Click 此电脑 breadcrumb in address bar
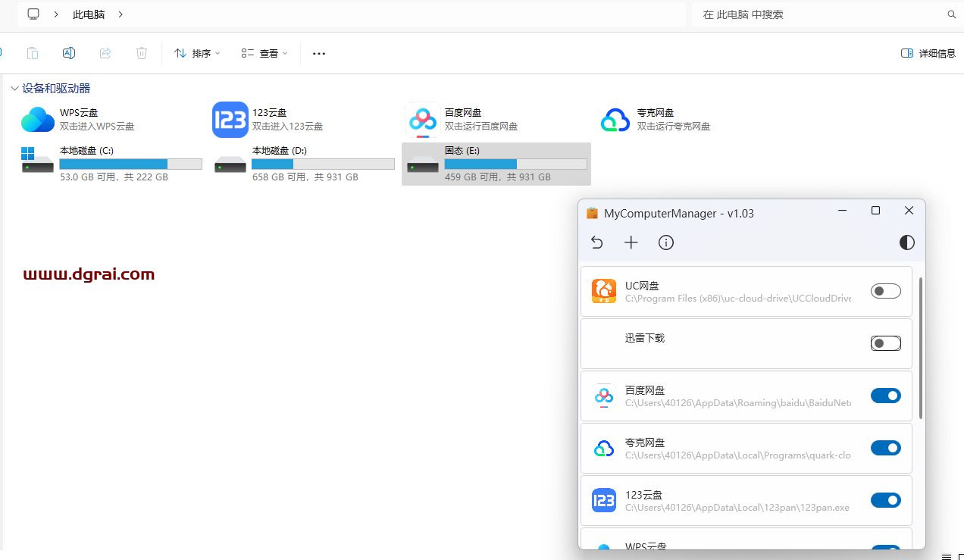This screenshot has width=964, height=560. [x=89, y=14]
